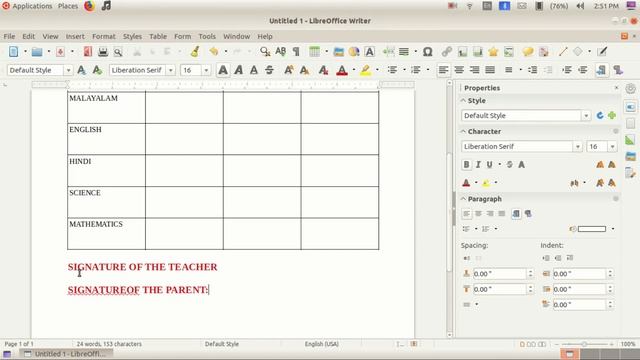Adjust the zoom slider in the status bar
This screenshot has height=360, width=640.
click(584, 344)
